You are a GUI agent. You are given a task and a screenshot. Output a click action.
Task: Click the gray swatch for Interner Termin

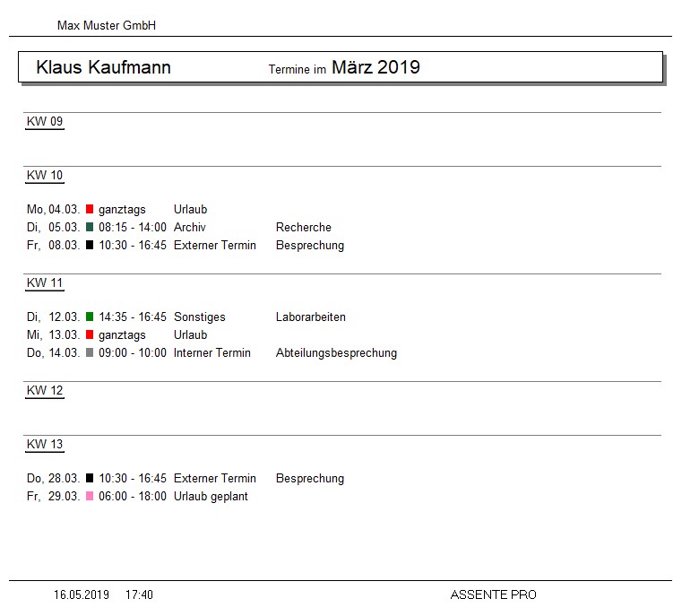click(90, 352)
